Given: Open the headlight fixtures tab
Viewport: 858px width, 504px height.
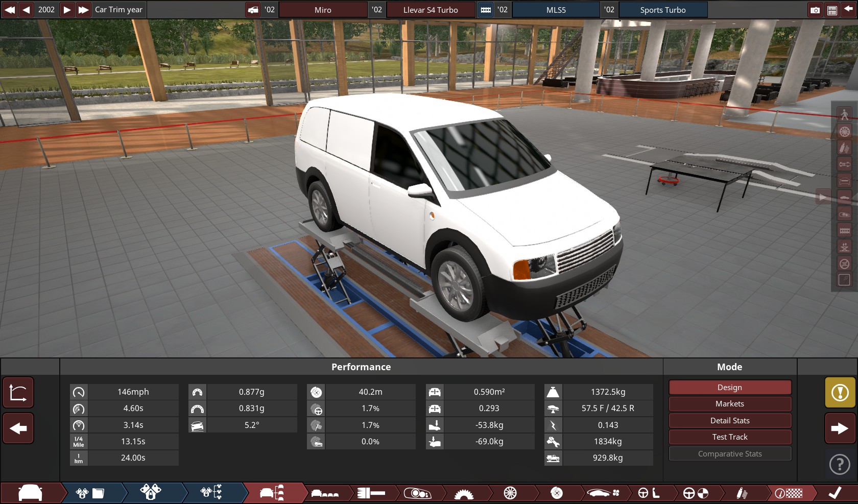Looking at the screenshot, I should [x=417, y=493].
